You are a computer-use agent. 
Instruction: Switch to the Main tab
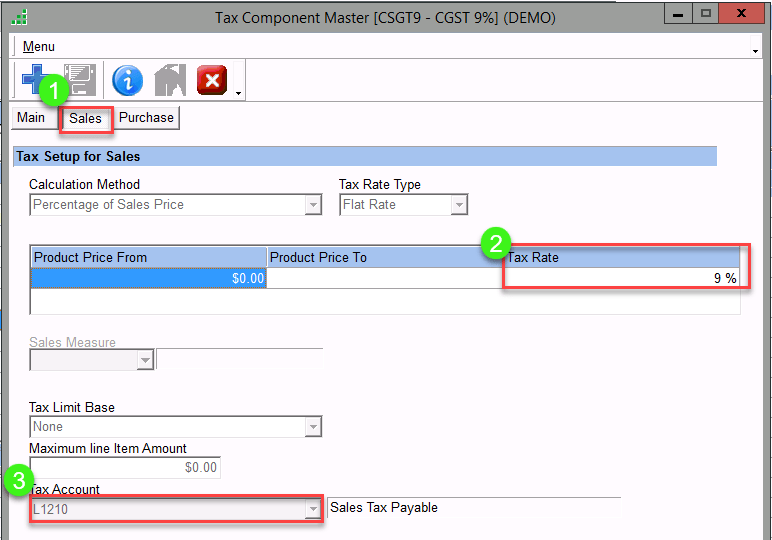(x=31, y=118)
